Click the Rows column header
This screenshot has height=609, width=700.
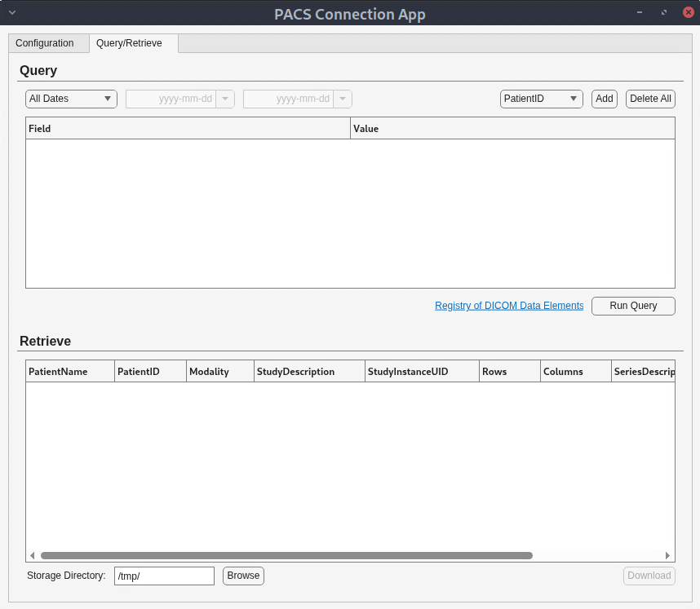pyautogui.click(x=510, y=372)
